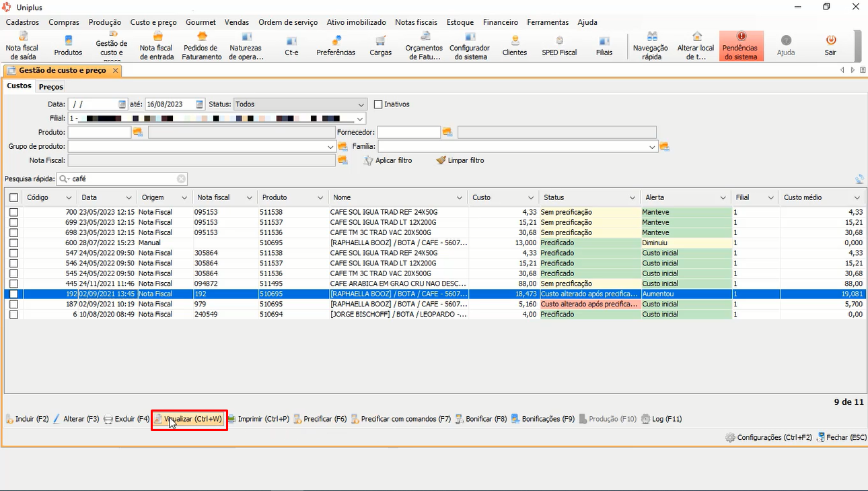
Task: Click Fornecedor search lookup icon
Action: 448,132
